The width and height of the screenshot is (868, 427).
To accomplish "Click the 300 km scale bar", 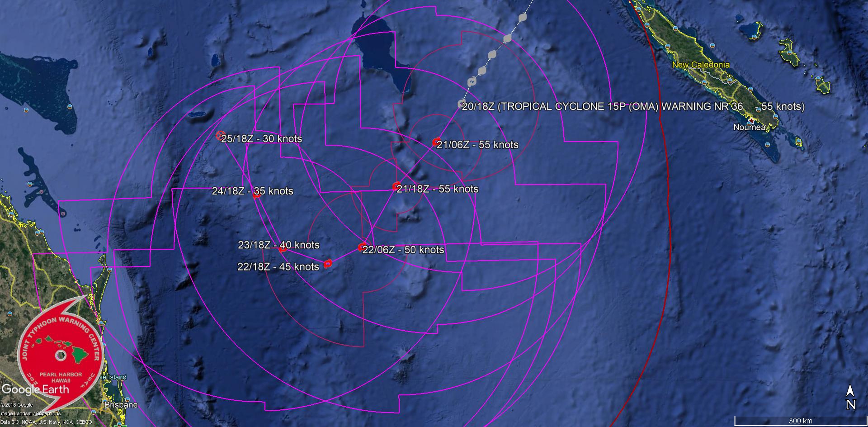I will 801,421.
